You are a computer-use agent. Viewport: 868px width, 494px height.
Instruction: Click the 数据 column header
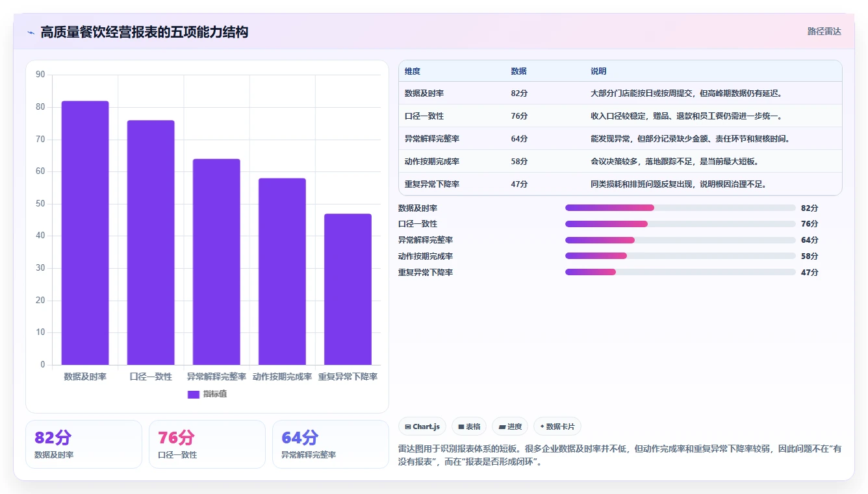(x=519, y=71)
